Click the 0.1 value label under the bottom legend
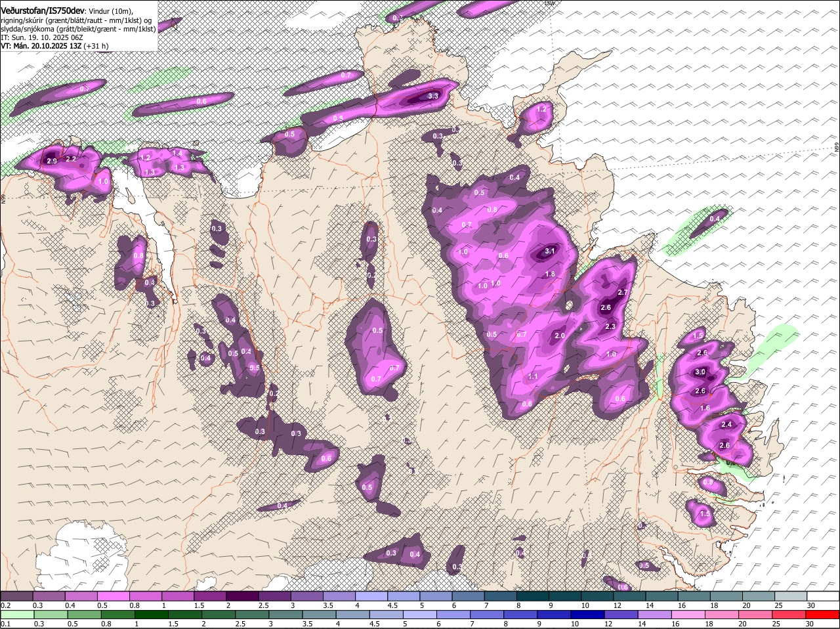This screenshot has height=629, width=840. pyautogui.click(x=5, y=624)
